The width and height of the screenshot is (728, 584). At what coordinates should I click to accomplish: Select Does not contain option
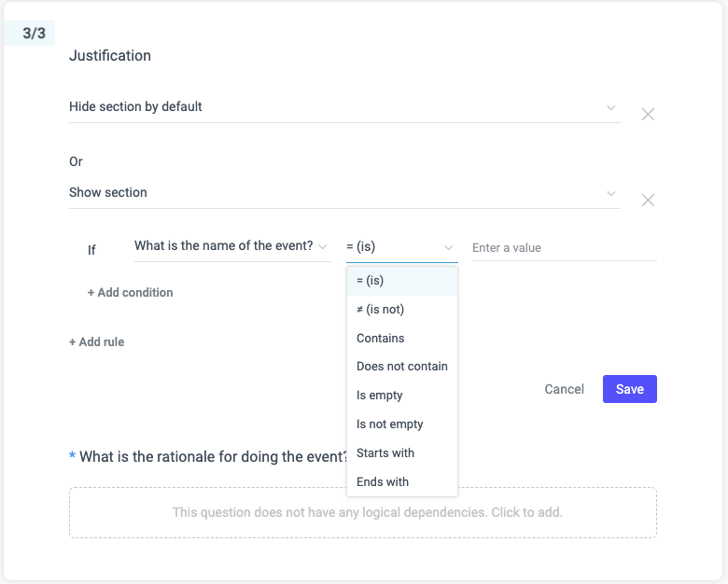click(402, 367)
